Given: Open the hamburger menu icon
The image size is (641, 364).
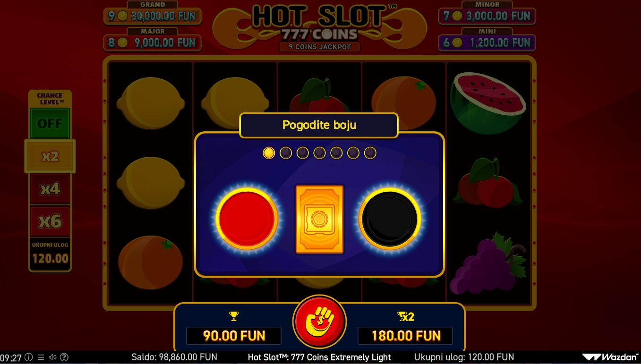Looking at the screenshot, I should (x=41, y=357).
